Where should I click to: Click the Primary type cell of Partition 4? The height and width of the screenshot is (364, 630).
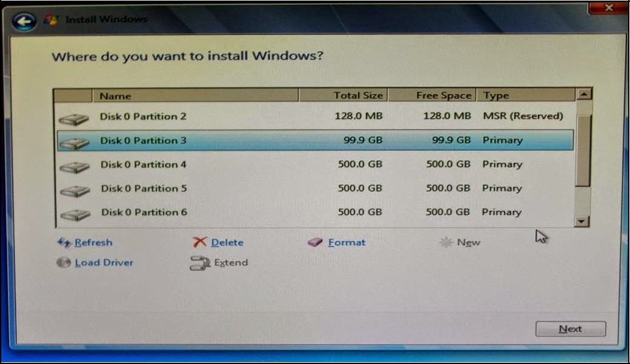[502, 164]
